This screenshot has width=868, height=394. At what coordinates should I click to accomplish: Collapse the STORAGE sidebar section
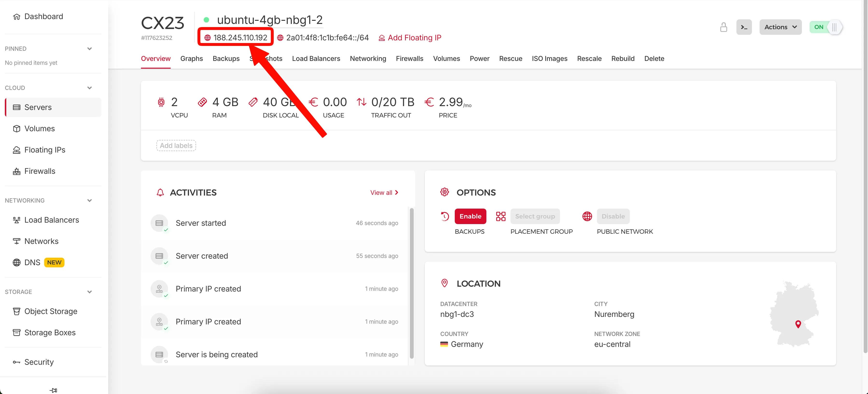click(x=89, y=292)
